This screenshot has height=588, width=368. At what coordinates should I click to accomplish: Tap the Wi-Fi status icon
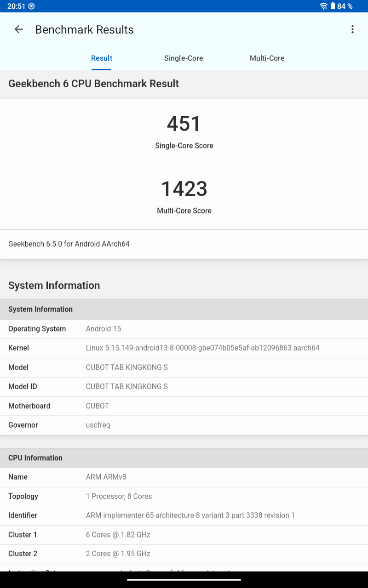pyautogui.click(x=324, y=6)
